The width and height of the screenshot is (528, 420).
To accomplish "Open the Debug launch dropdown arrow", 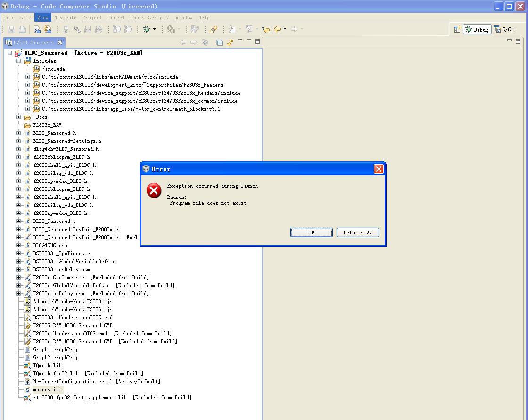I will coord(154,29).
